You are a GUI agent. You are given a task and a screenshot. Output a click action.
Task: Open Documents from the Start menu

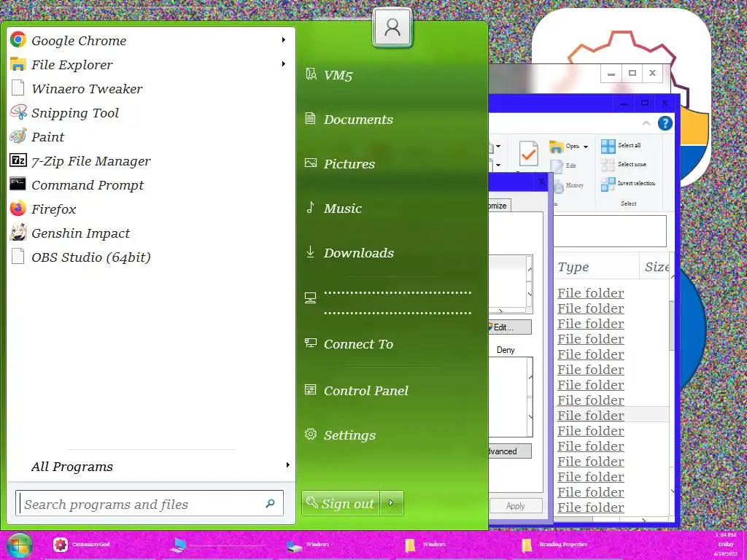click(x=392, y=120)
